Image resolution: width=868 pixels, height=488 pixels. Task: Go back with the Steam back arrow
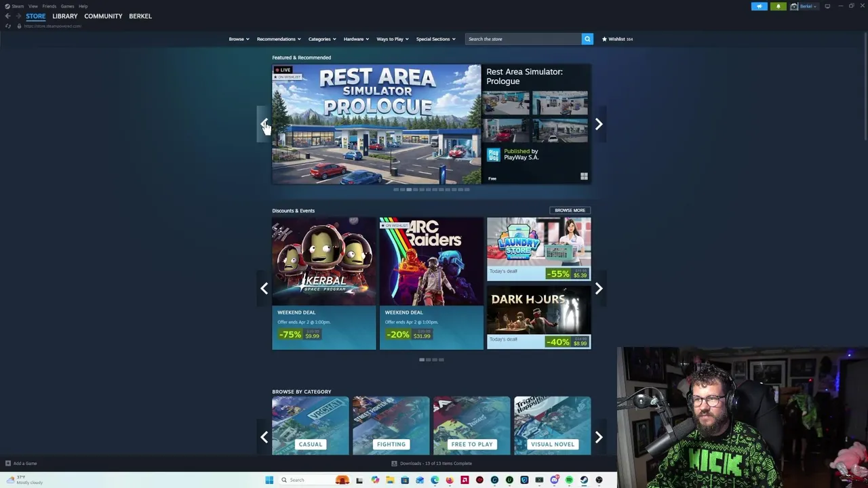[7, 16]
